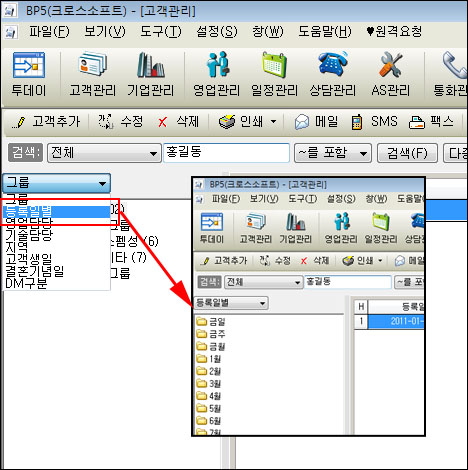Expand the 인쇄 print dropdown arrow

(273, 121)
